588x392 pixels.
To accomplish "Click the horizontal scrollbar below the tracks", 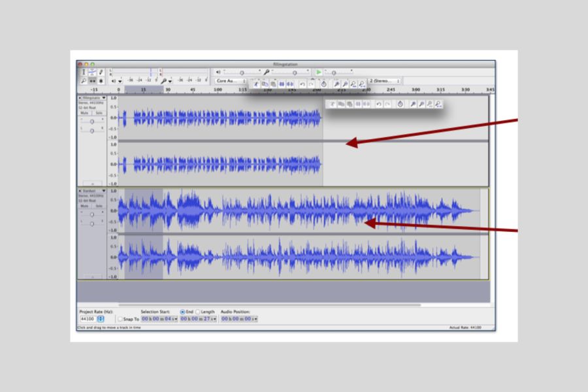I will [270, 305].
